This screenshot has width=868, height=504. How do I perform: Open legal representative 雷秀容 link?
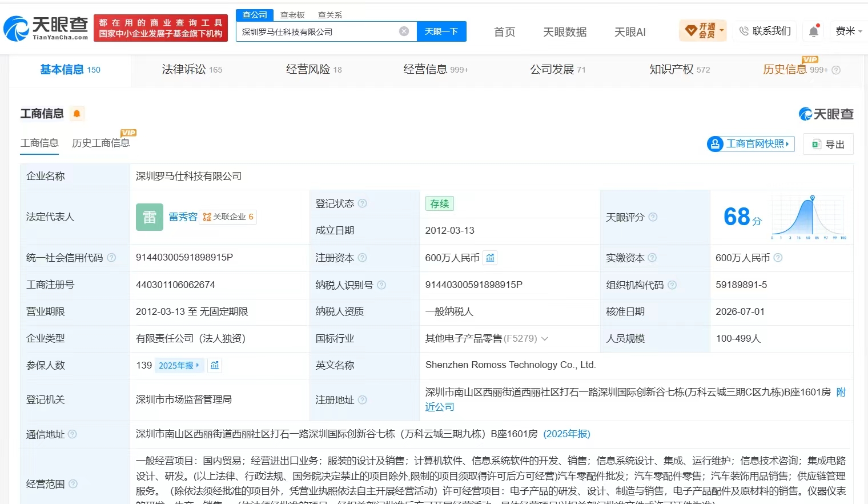click(183, 217)
